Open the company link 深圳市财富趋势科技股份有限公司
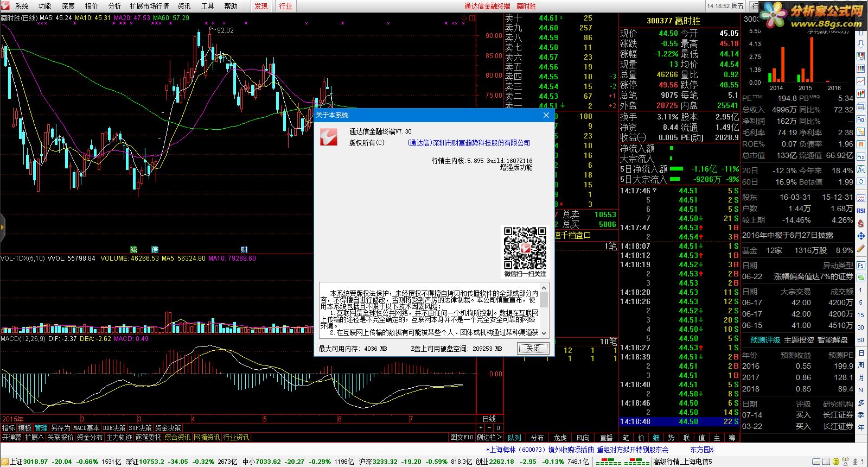This screenshot has width=868, height=467. 468,143
